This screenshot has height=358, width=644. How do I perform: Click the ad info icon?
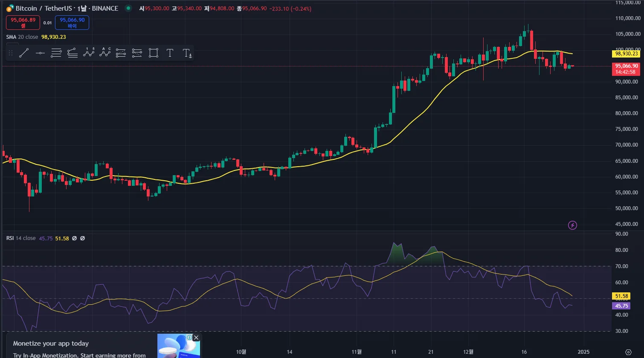coord(189,337)
